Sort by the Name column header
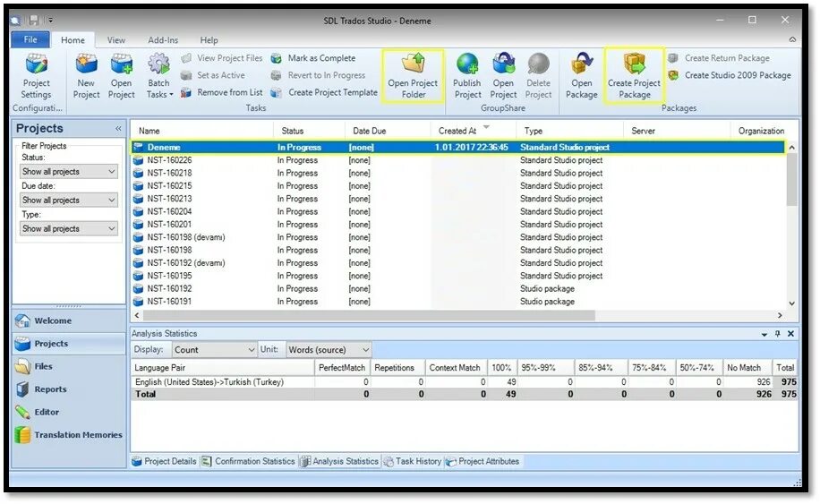 tap(202, 131)
